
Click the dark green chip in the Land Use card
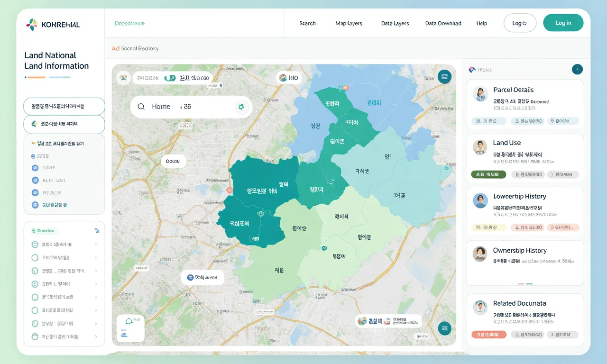[488, 174]
